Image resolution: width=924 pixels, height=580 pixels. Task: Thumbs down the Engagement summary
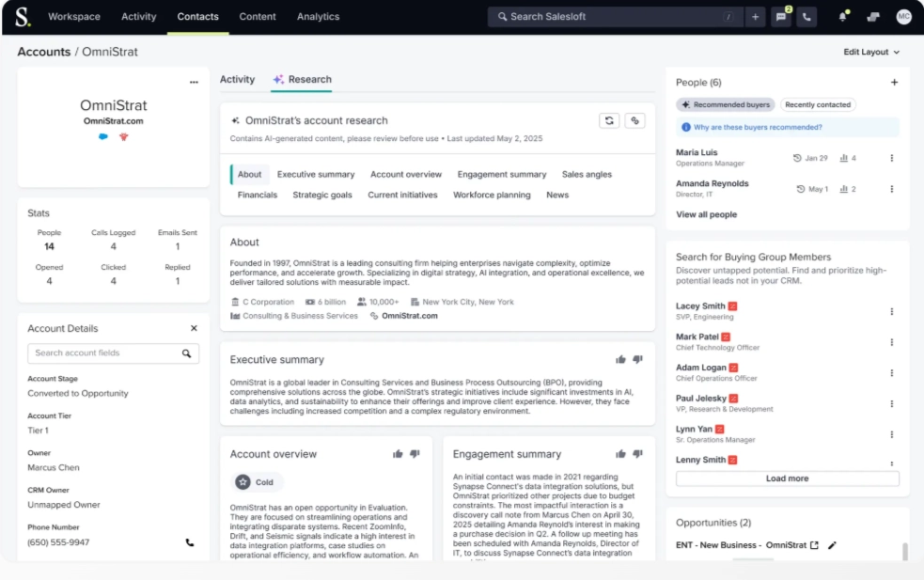pos(637,454)
